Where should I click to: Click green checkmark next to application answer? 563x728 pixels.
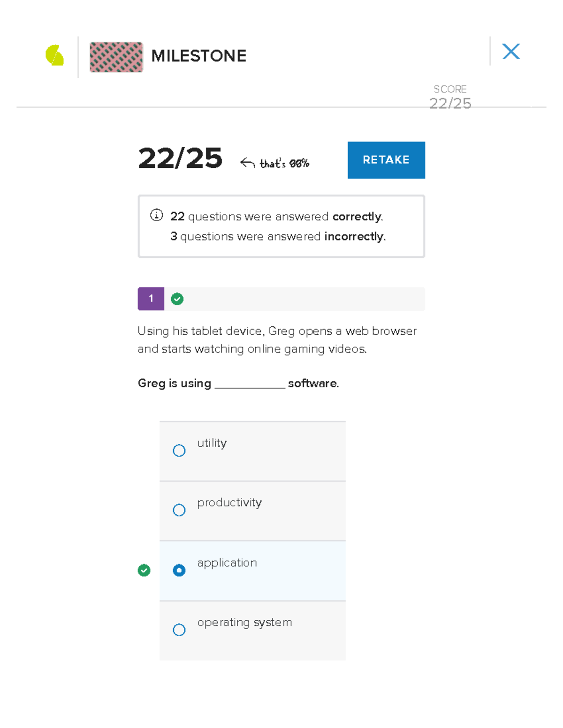[144, 570]
